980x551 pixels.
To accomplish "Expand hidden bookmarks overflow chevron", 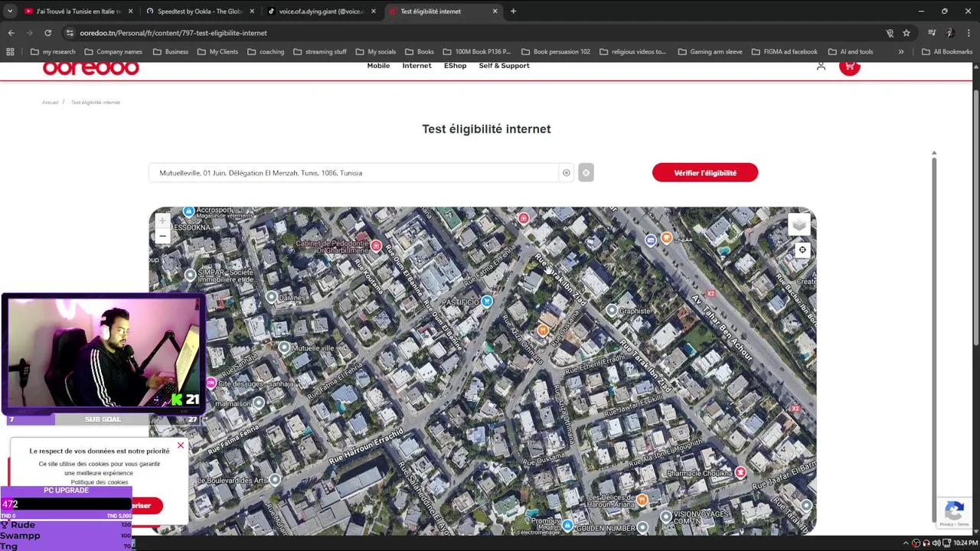I will [x=901, y=52].
